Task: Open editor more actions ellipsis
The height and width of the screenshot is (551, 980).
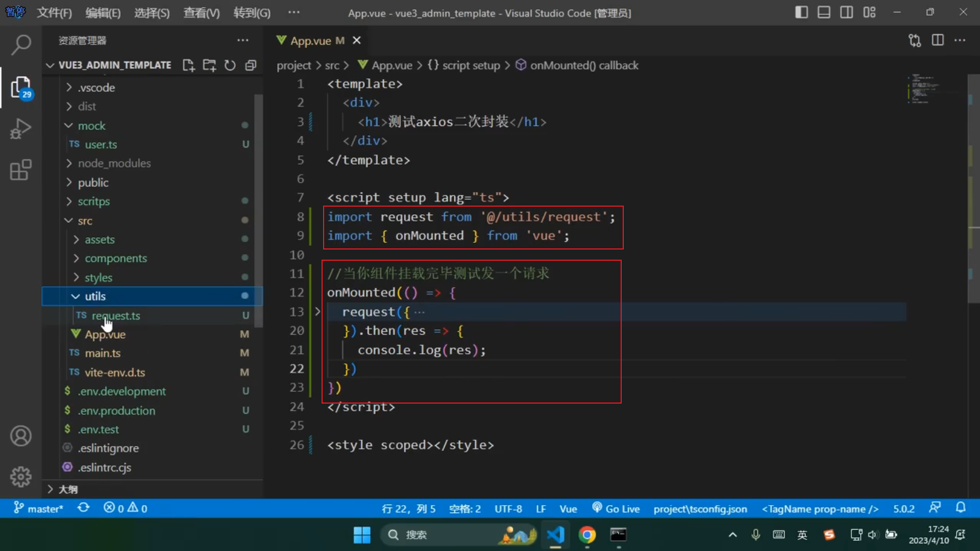Action: tap(960, 40)
